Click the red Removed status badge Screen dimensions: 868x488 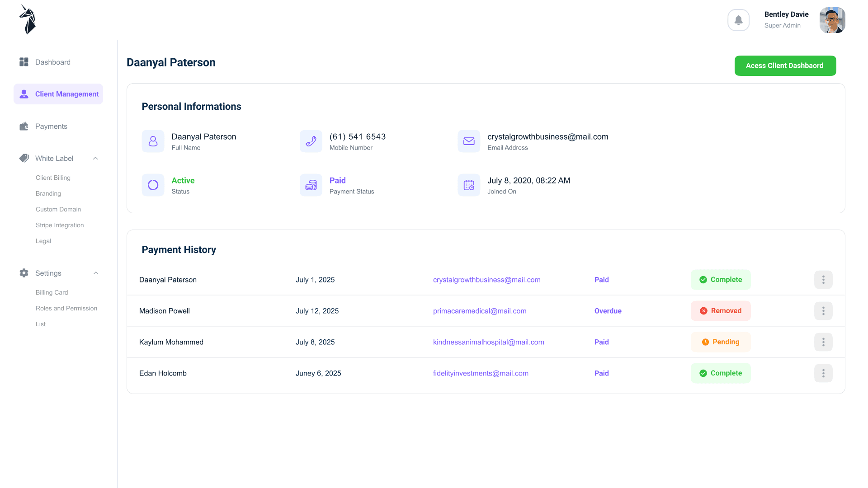pyautogui.click(x=721, y=311)
